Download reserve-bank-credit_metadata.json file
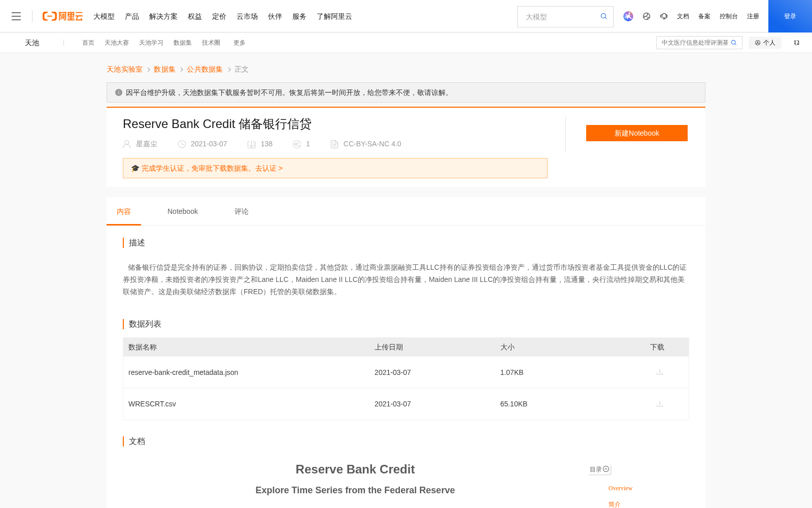 pyautogui.click(x=660, y=372)
